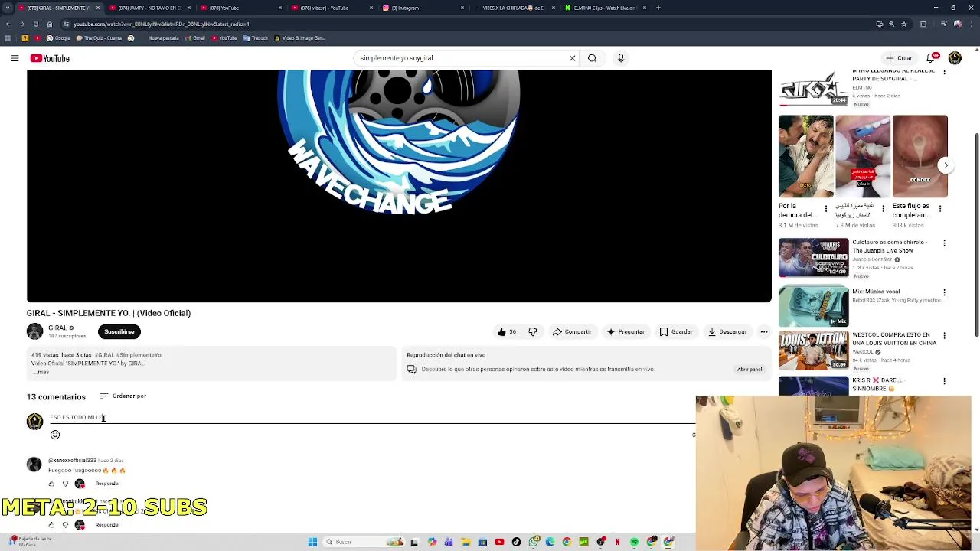Start voice search with the microphone

coord(621,58)
